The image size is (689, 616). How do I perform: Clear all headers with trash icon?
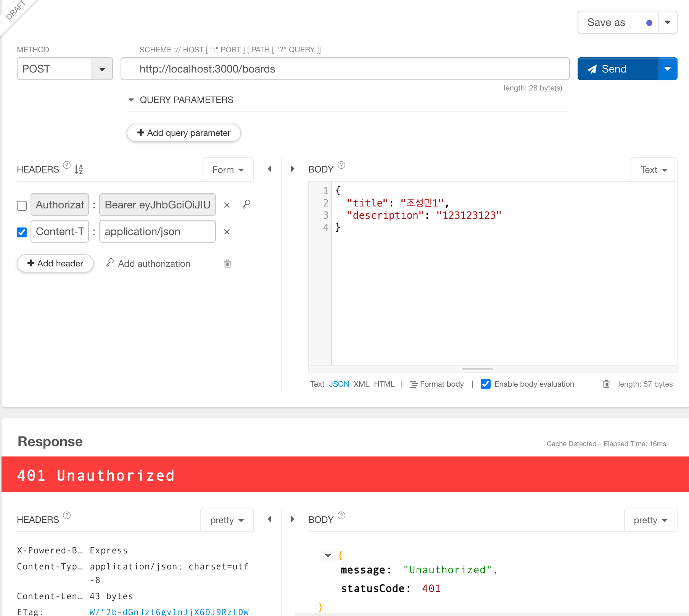227,263
